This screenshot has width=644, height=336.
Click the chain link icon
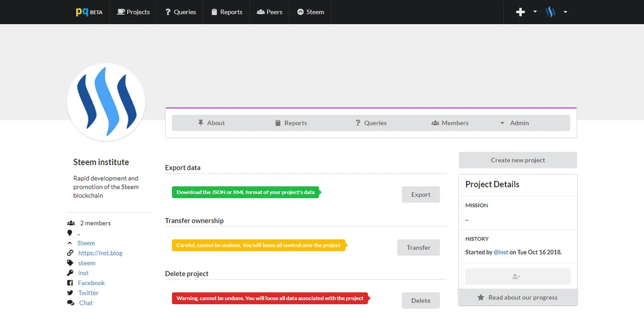(x=70, y=253)
